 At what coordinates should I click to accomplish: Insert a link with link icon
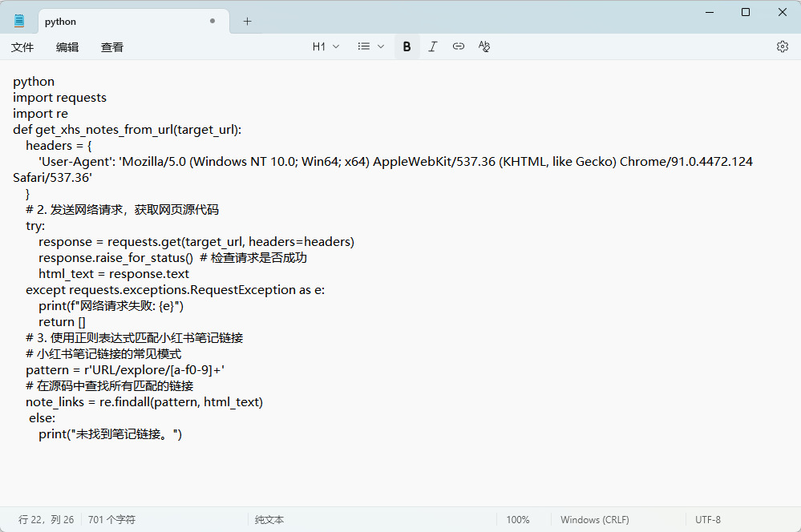[x=458, y=46]
